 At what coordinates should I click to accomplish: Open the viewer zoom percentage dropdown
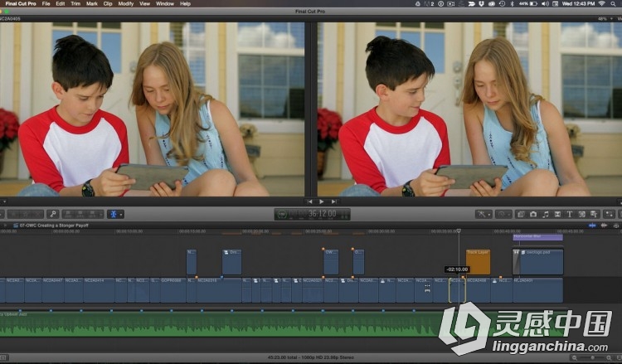(604, 18)
